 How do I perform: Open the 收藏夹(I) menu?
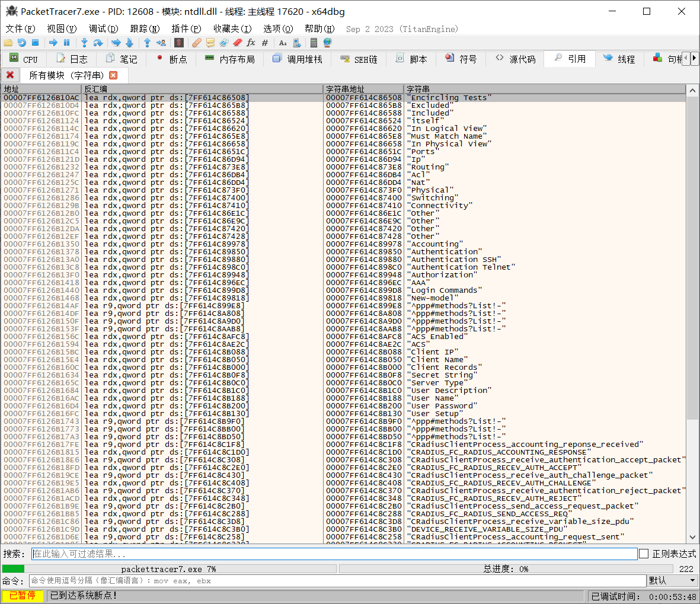click(232, 29)
